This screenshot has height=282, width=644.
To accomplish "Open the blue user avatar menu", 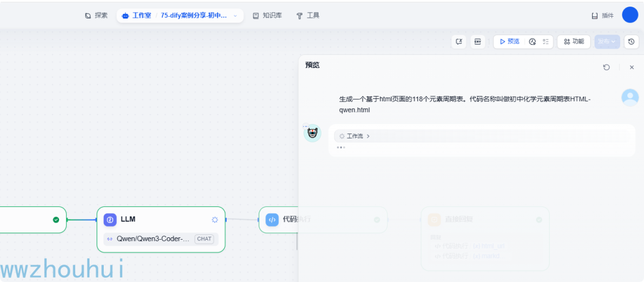I will 630,15.
